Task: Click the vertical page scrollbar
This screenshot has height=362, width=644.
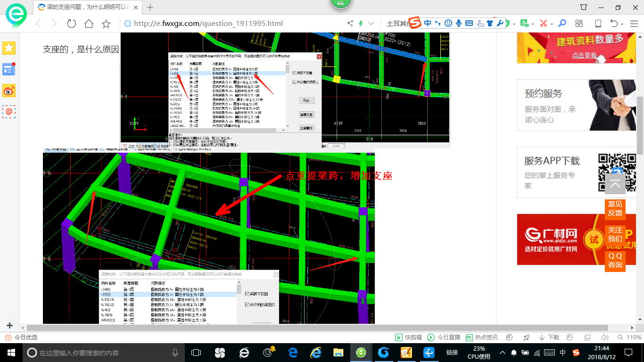Action: [x=640, y=124]
